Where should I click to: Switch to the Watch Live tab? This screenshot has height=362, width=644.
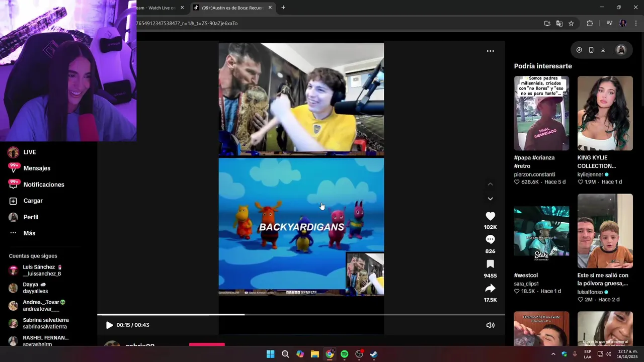(x=156, y=8)
